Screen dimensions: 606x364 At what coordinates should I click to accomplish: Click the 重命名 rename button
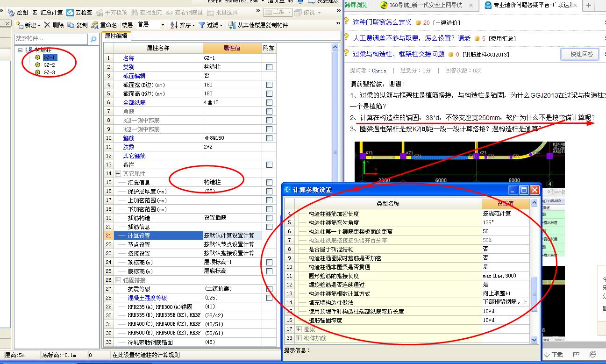click(x=104, y=25)
